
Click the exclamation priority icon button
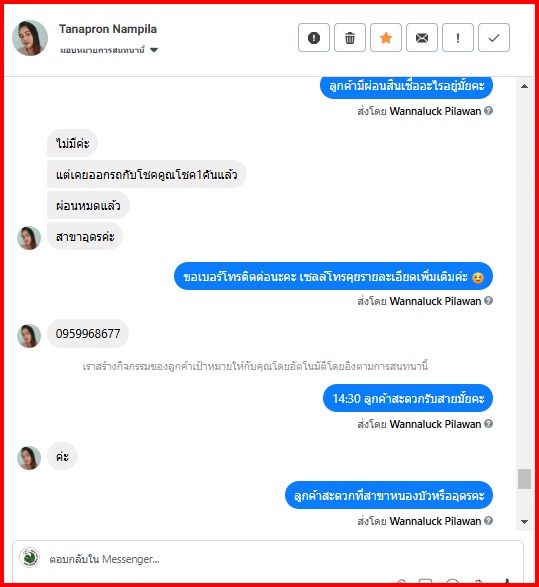pyautogui.click(x=458, y=37)
